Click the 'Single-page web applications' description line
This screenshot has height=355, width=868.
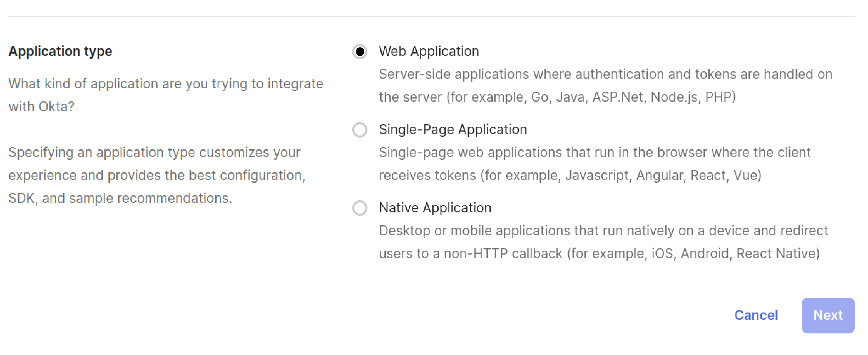595,153
